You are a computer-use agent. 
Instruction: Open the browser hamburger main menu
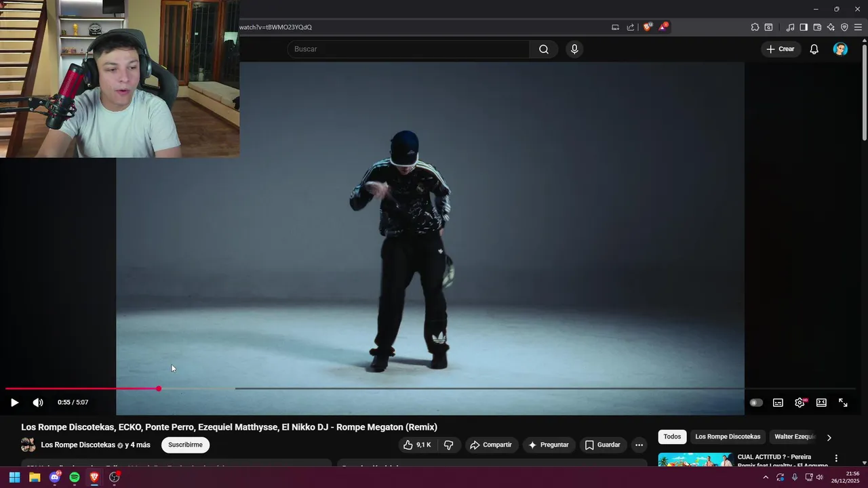tap(858, 27)
